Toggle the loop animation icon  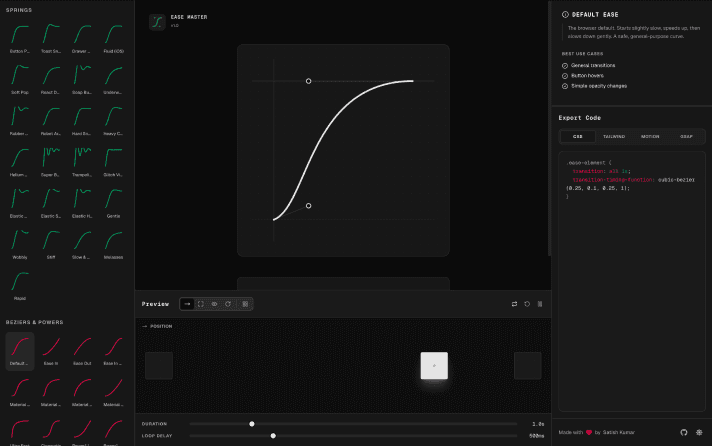pos(514,304)
